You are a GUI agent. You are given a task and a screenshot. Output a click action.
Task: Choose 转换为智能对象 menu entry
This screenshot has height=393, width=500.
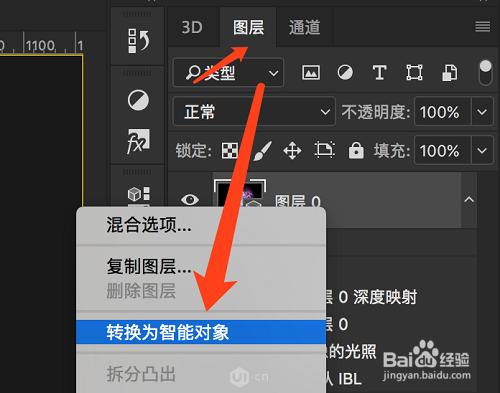[x=201, y=332]
